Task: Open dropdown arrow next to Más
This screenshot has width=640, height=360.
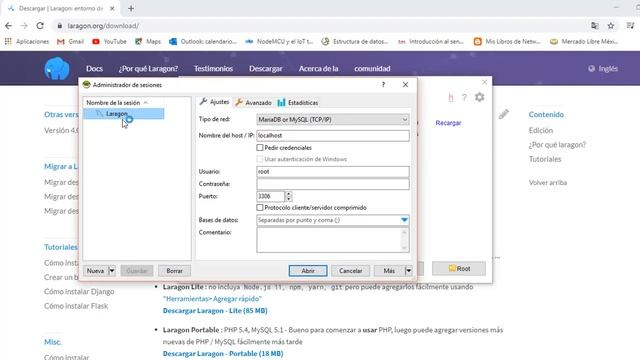Action: click(408, 271)
